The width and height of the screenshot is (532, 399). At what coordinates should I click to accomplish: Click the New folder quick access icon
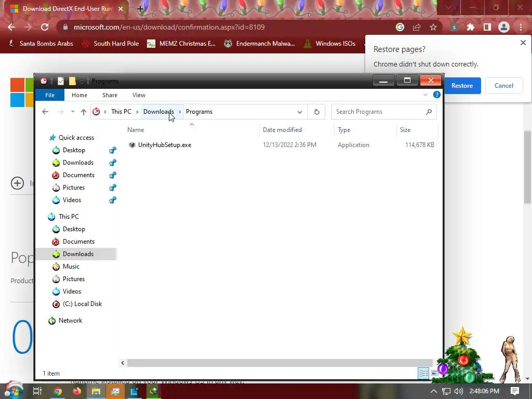point(72,81)
